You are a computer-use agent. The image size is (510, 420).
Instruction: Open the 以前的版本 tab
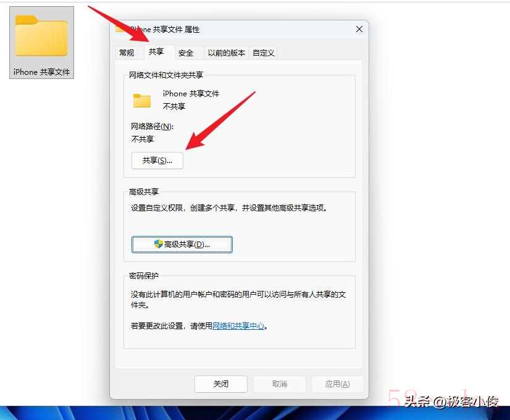tap(227, 52)
